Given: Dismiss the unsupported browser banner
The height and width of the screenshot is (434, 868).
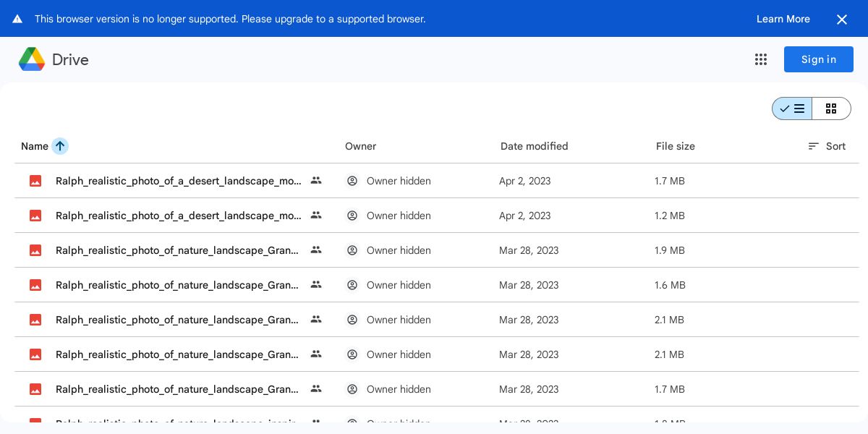Looking at the screenshot, I should (x=842, y=20).
